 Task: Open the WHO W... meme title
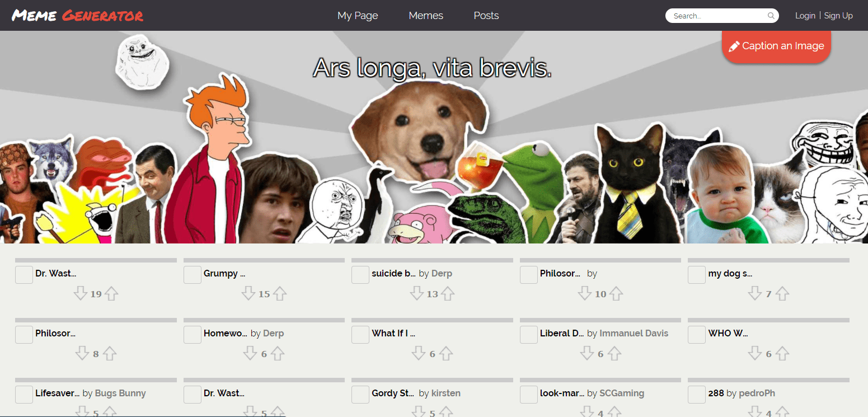tap(728, 334)
